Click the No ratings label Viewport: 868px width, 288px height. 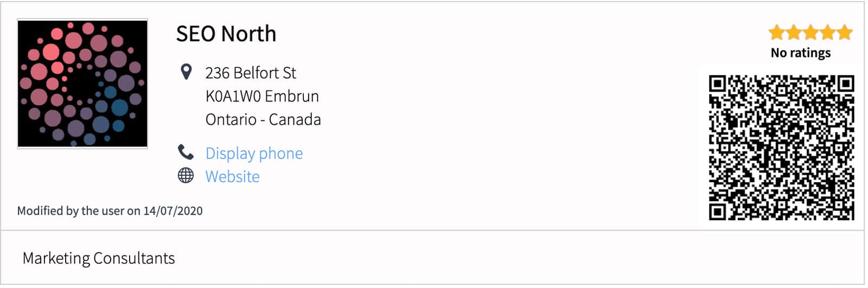(801, 53)
